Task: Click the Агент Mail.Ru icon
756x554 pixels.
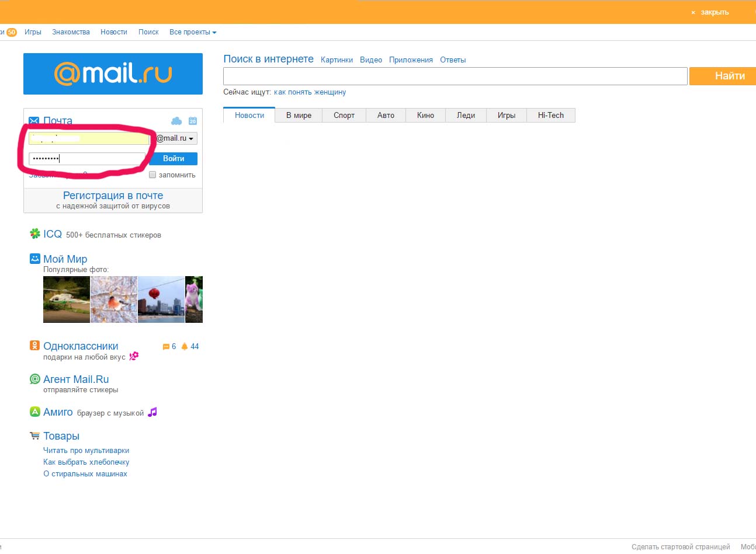Action: coord(35,379)
